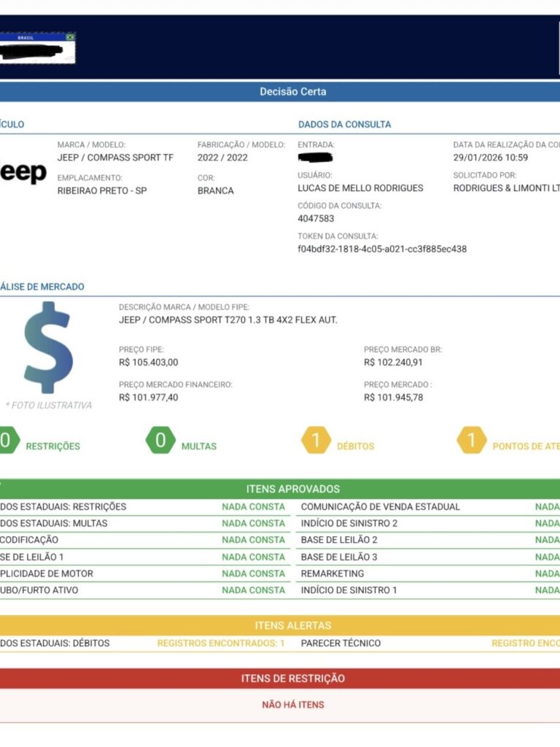Click the Pontos de Atenção label
560x747 pixels.
pos(526,446)
